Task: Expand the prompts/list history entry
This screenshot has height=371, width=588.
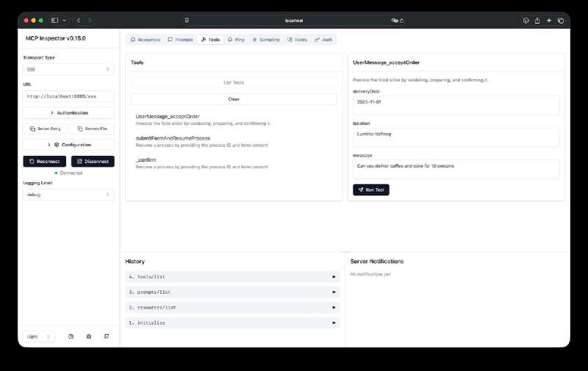Action: (232, 292)
